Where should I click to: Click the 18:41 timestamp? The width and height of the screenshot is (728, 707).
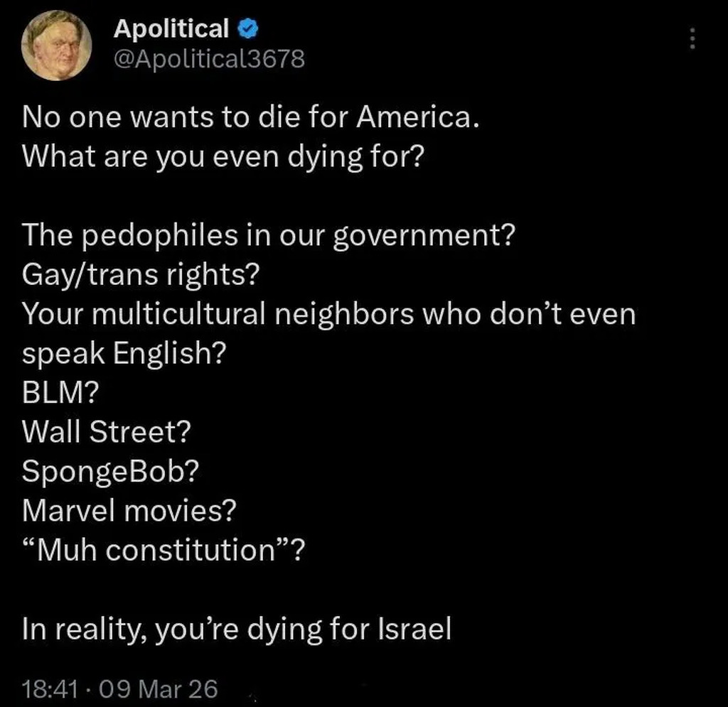46,689
